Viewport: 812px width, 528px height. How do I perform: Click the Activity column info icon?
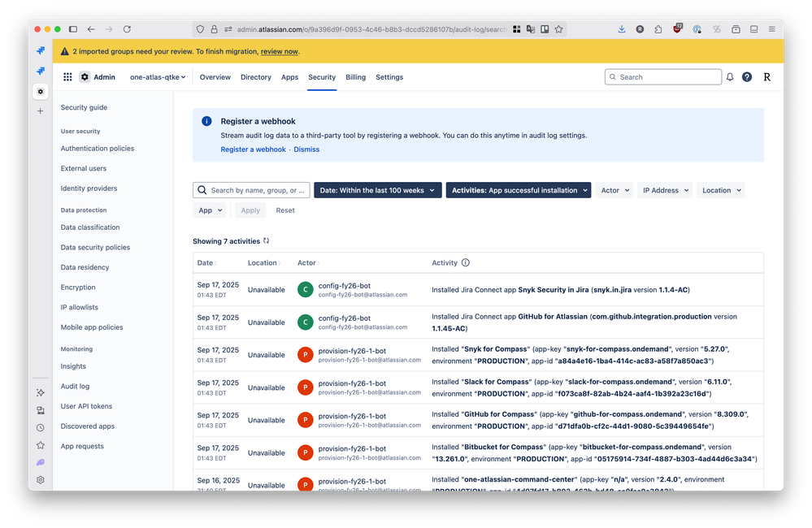(466, 262)
